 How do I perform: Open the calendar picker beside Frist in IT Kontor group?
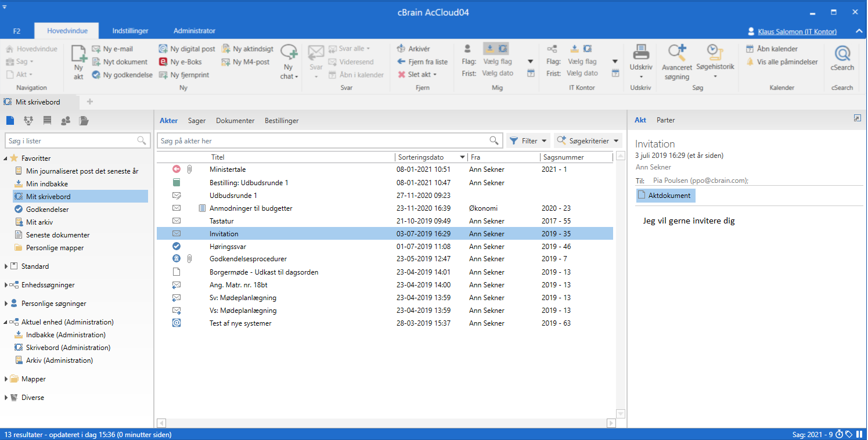click(x=615, y=73)
